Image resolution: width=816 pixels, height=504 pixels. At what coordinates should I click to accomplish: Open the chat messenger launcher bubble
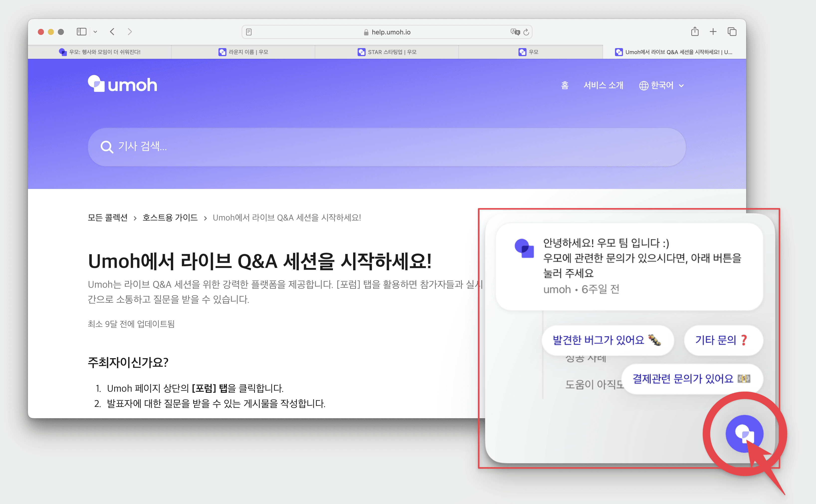(744, 433)
